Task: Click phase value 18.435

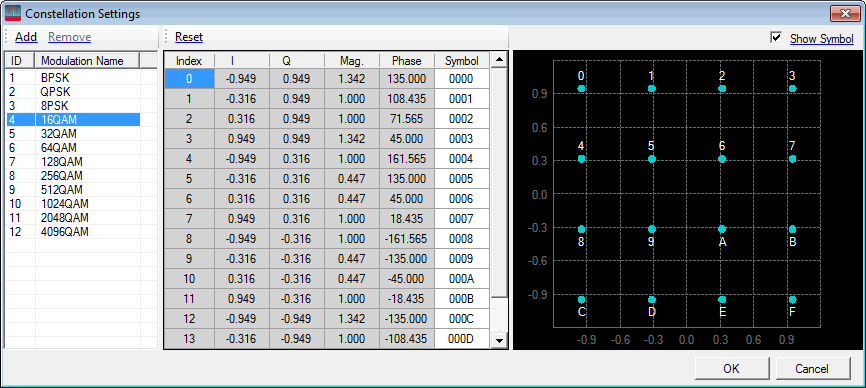Action: [406, 219]
